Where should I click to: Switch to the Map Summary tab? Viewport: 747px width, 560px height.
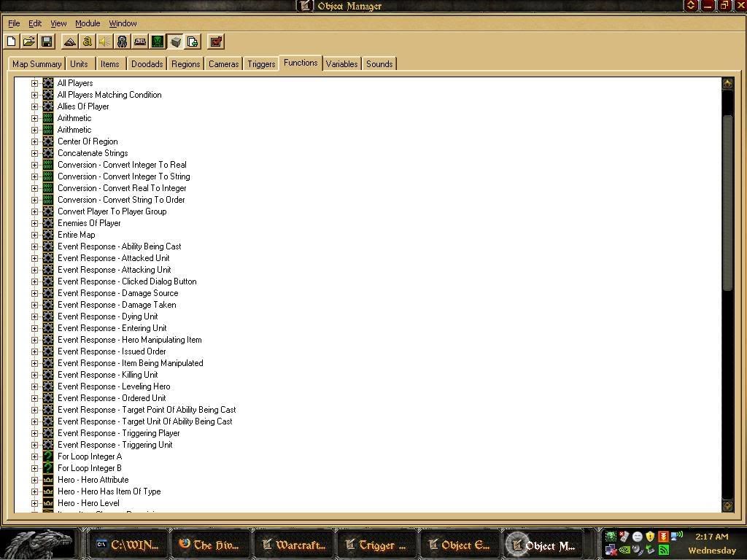[x=36, y=64]
